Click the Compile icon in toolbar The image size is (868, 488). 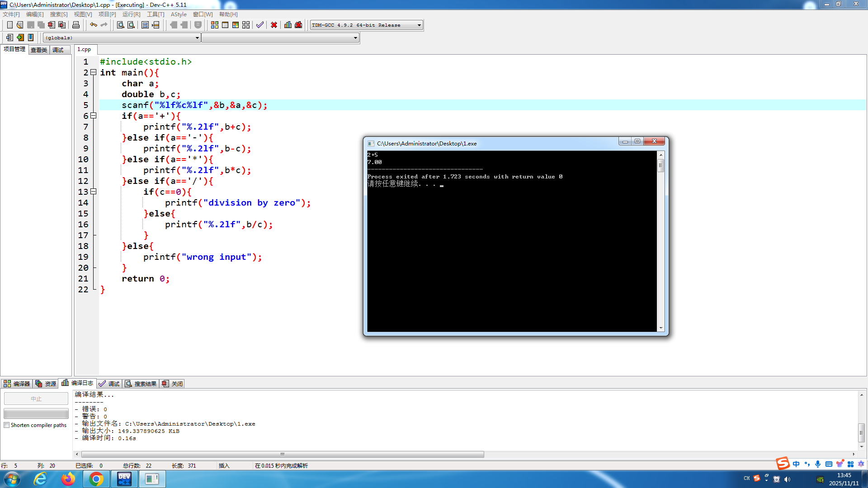tap(215, 25)
